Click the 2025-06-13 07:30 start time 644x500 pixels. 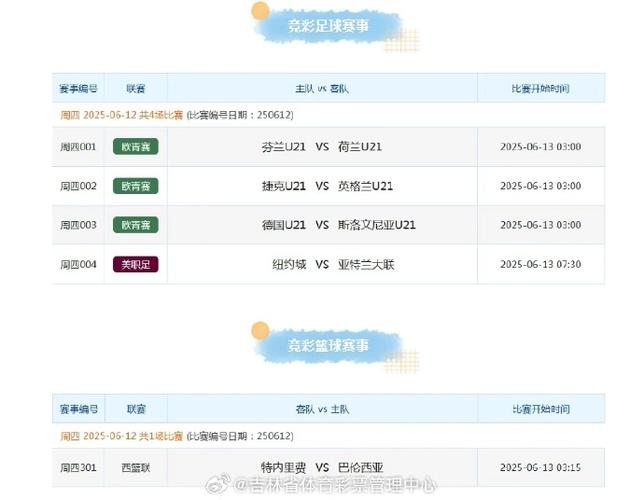tap(540, 265)
